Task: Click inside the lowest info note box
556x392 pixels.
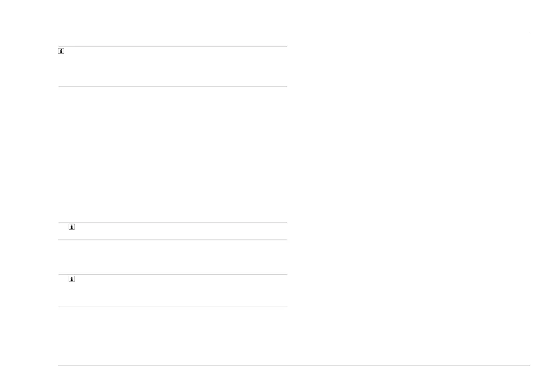Action: [173, 291]
